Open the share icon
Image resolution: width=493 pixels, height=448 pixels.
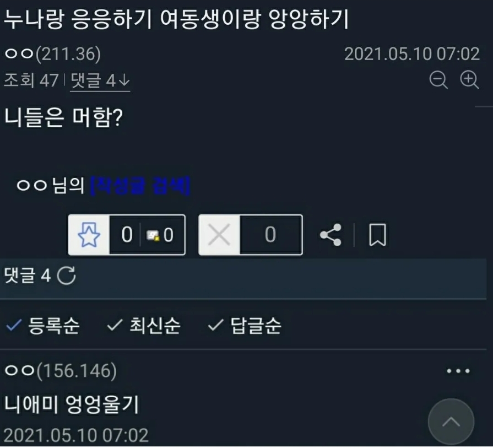coord(331,235)
